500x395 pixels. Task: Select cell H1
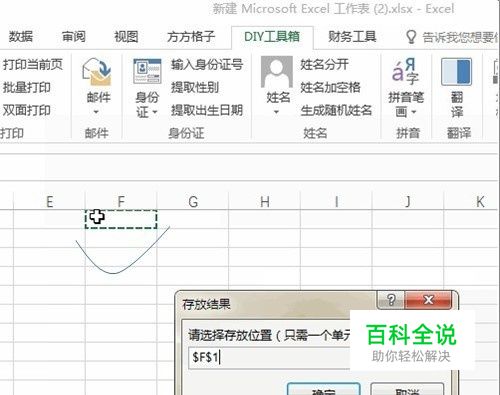pyautogui.click(x=265, y=219)
